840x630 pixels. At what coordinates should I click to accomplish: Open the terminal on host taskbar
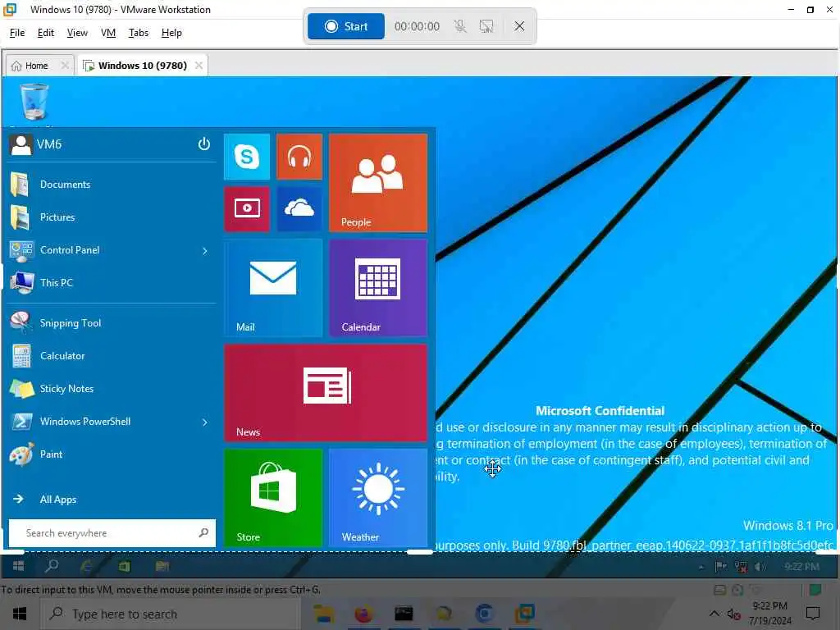404,614
